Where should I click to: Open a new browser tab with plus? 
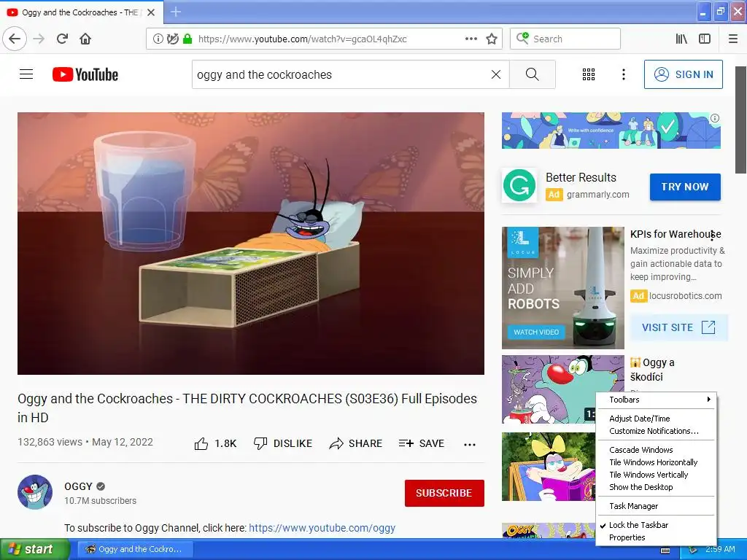coord(176,12)
